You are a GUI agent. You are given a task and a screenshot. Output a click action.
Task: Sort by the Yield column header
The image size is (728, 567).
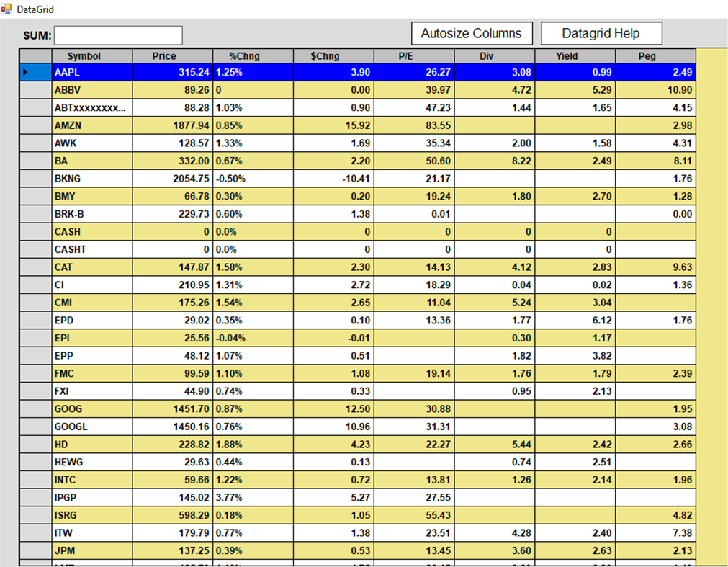click(x=575, y=56)
